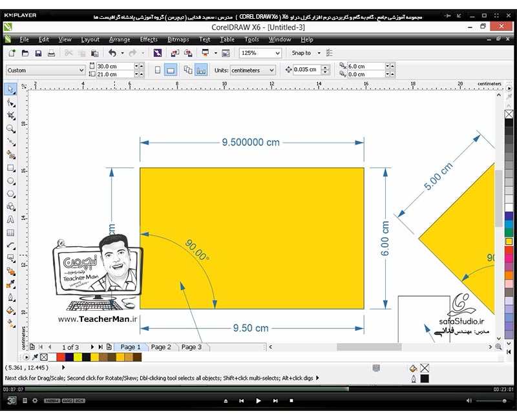Image resolution: width=517 pixels, height=420 pixels.
Task: Open the Arrange menu
Action: (x=120, y=39)
